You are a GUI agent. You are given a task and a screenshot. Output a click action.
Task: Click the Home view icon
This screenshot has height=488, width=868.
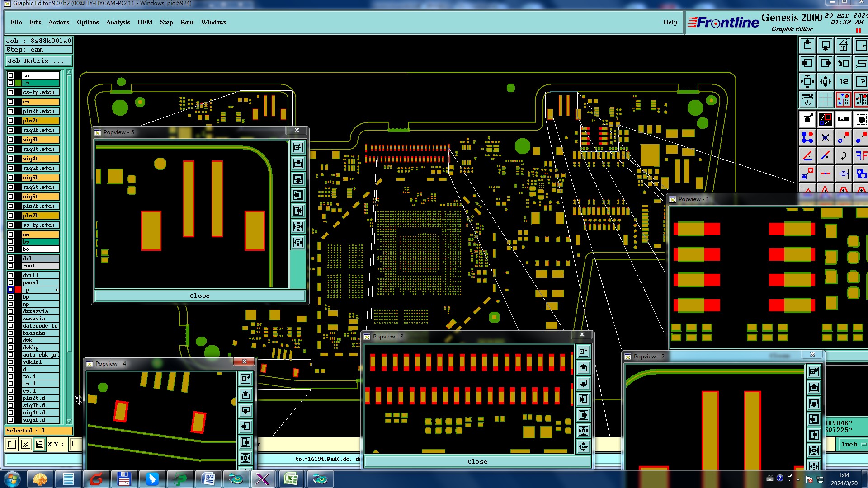pos(844,45)
